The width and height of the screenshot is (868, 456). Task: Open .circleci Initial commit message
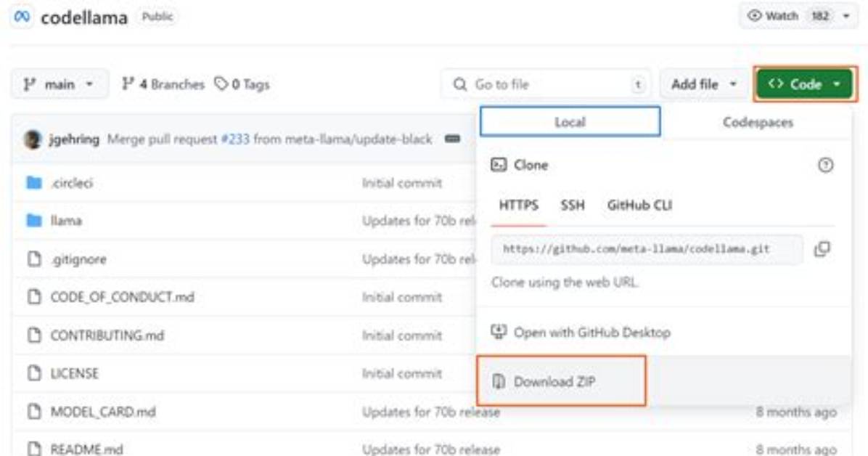[x=402, y=183]
